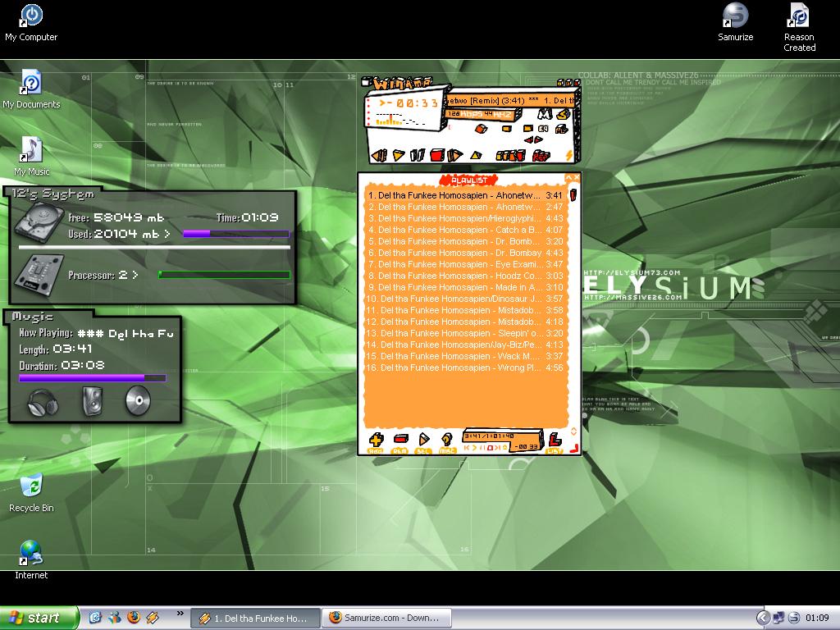Viewport: 840px width, 630px height.
Task: Select track 16 Wrong Pl... in playlist
Action: [465, 368]
